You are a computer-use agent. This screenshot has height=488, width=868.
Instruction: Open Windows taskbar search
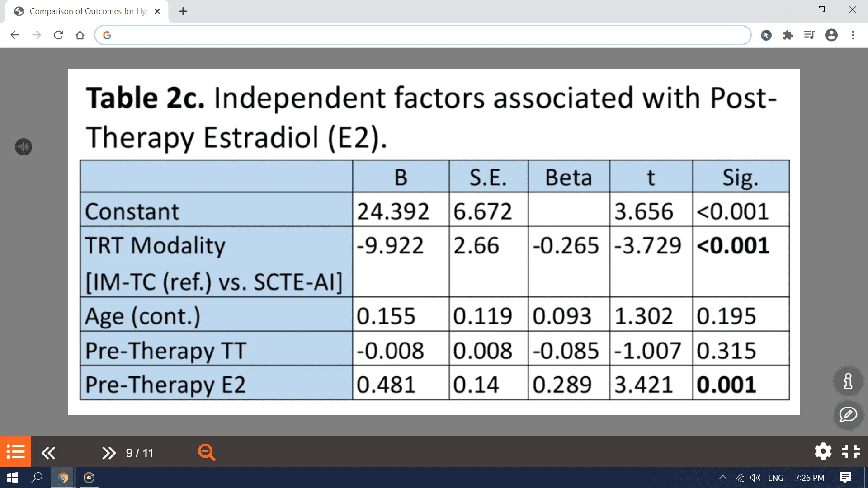point(37,478)
